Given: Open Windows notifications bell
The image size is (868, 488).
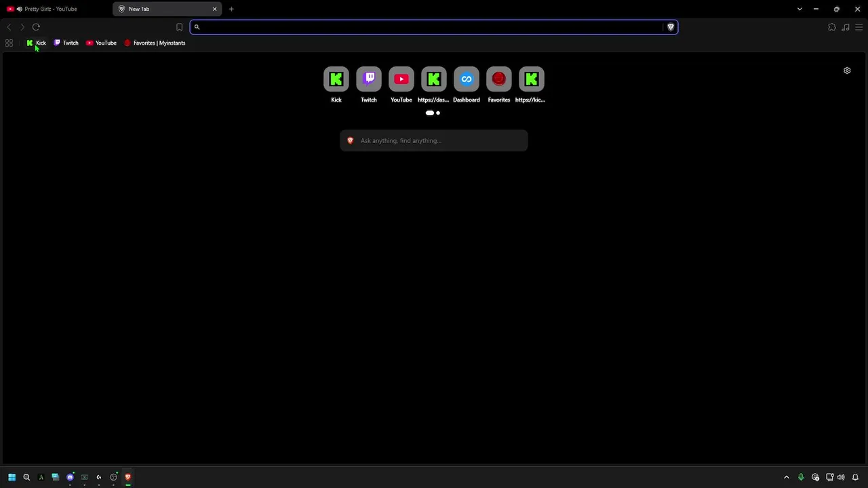Looking at the screenshot, I should (855, 477).
